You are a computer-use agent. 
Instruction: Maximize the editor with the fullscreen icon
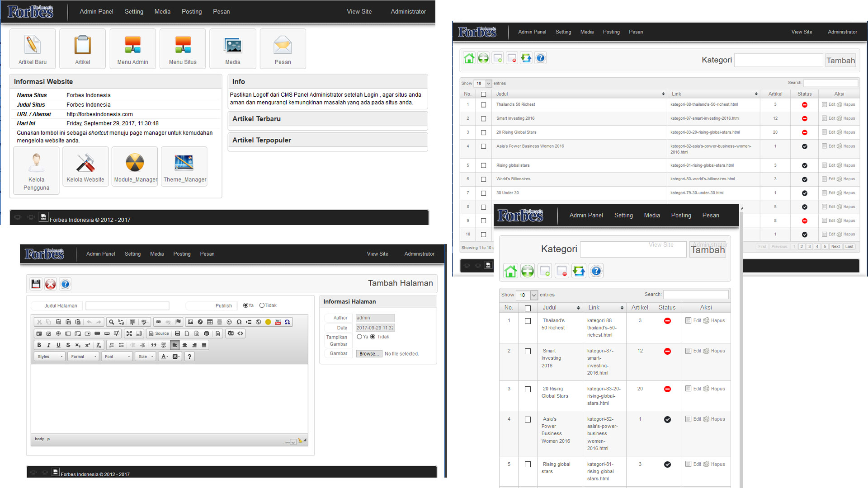129,333
